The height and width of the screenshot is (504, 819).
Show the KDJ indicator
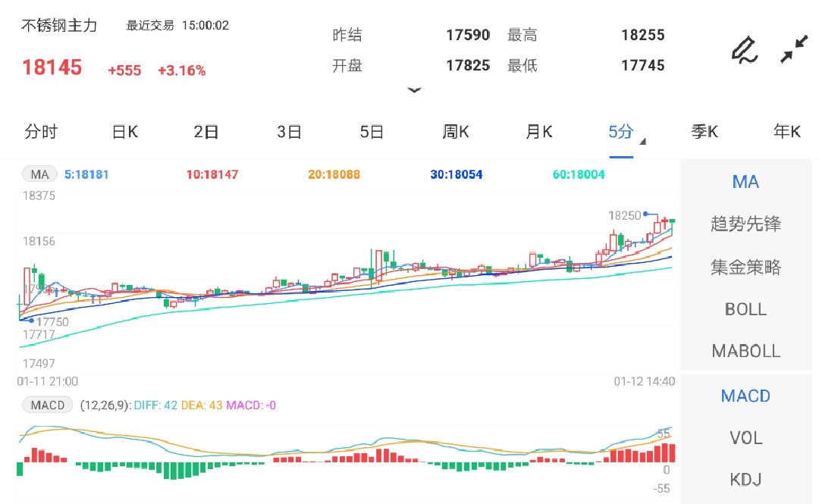(x=746, y=479)
